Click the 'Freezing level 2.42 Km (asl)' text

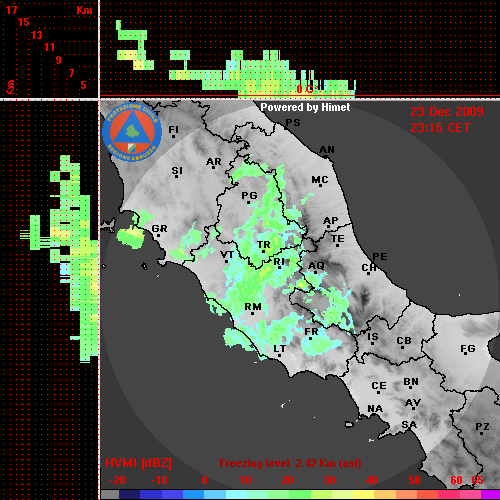click(x=290, y=463)
